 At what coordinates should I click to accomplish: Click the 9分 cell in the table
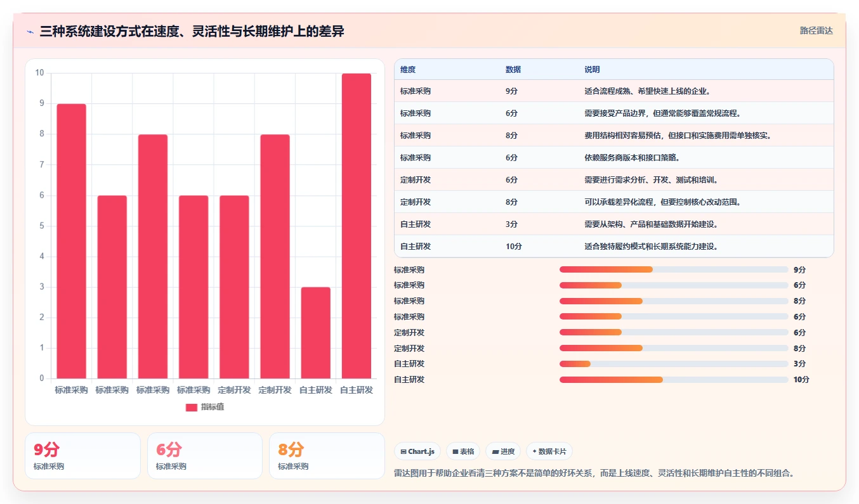(511, 91)
